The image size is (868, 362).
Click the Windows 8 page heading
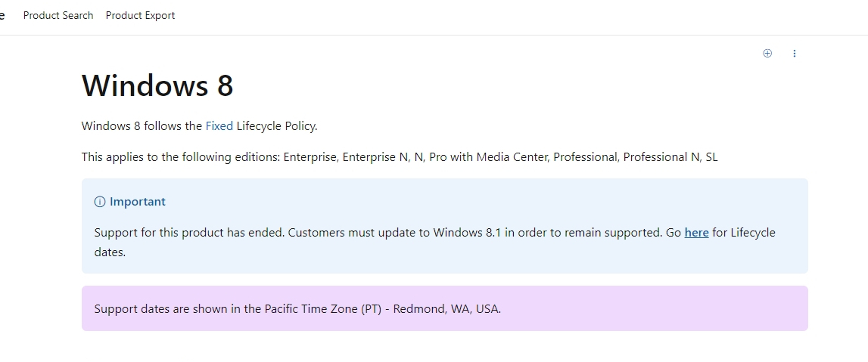point(157,85)
